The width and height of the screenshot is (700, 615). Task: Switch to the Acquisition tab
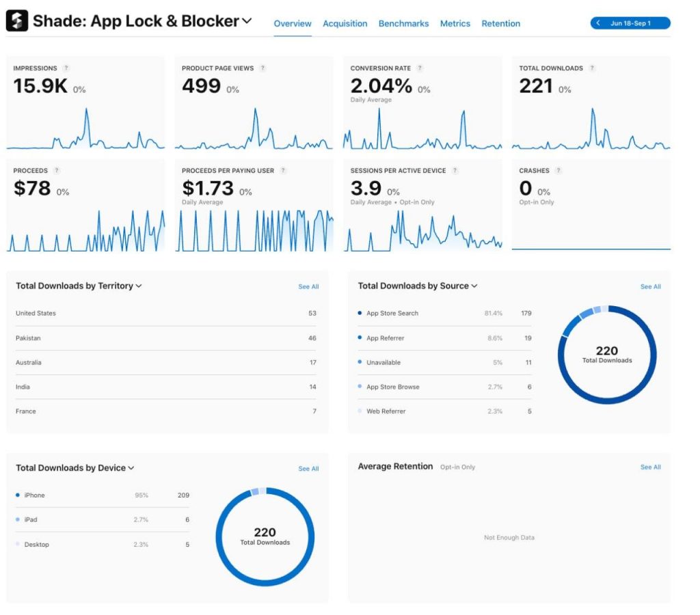pos(345,23)
